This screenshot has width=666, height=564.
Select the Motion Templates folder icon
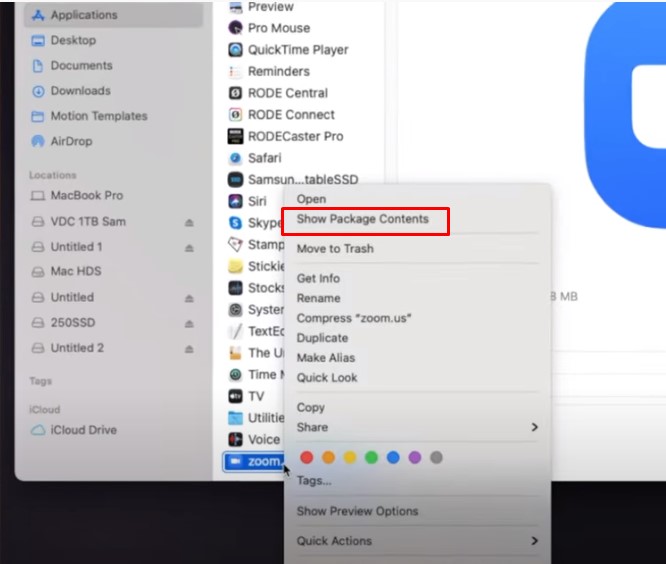point(38,116)
